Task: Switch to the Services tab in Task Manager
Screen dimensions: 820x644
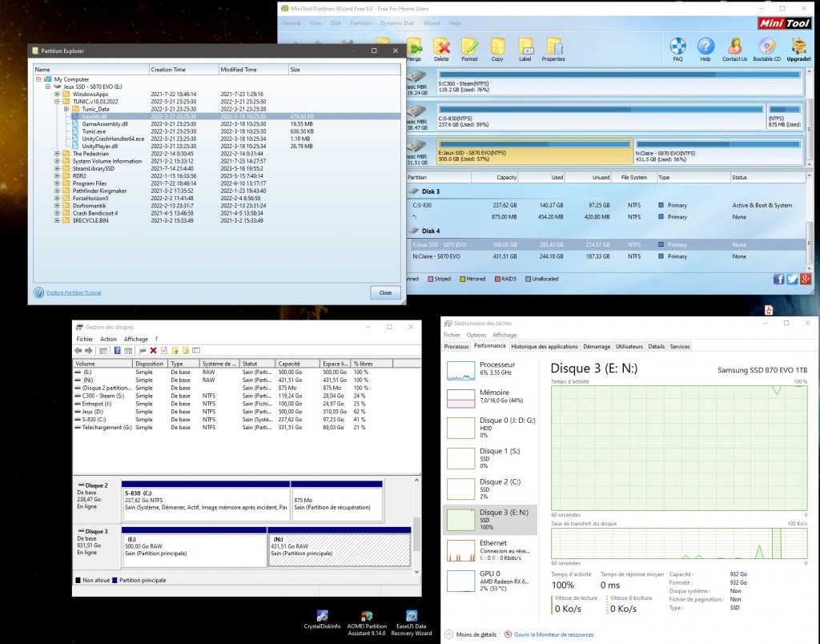Action: (x=680, y=346)
